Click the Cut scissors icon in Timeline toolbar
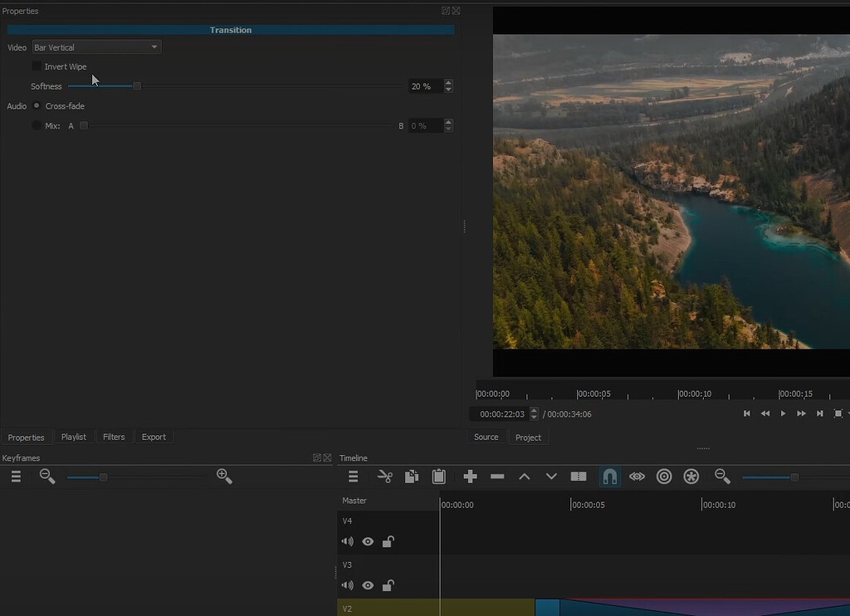Image resolution: width=850 pixels, height=616 pixels. point(384,477)
